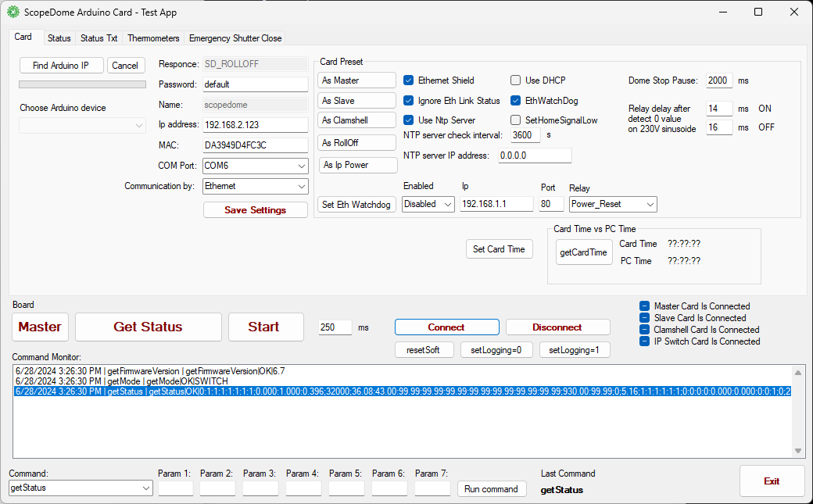Toggle Use Ntp Server checkbox
Viewport: 813px width, 504px height.
pyautogui.click(x=409, y=120)
